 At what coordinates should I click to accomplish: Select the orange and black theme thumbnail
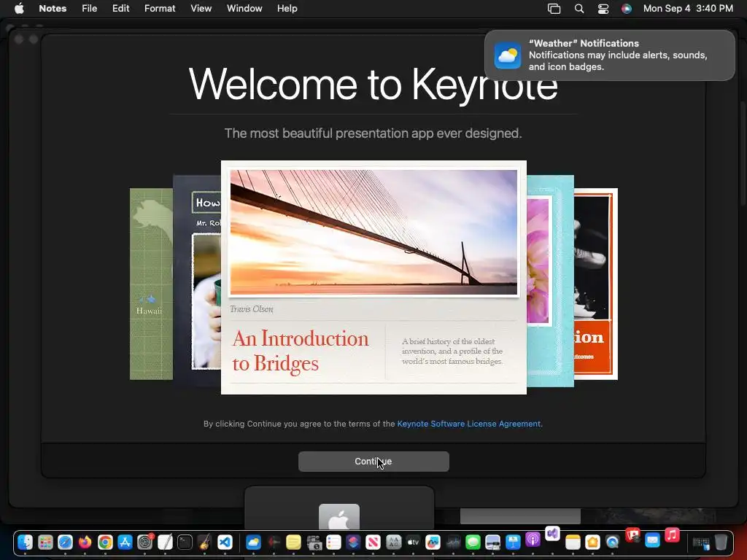596,284
